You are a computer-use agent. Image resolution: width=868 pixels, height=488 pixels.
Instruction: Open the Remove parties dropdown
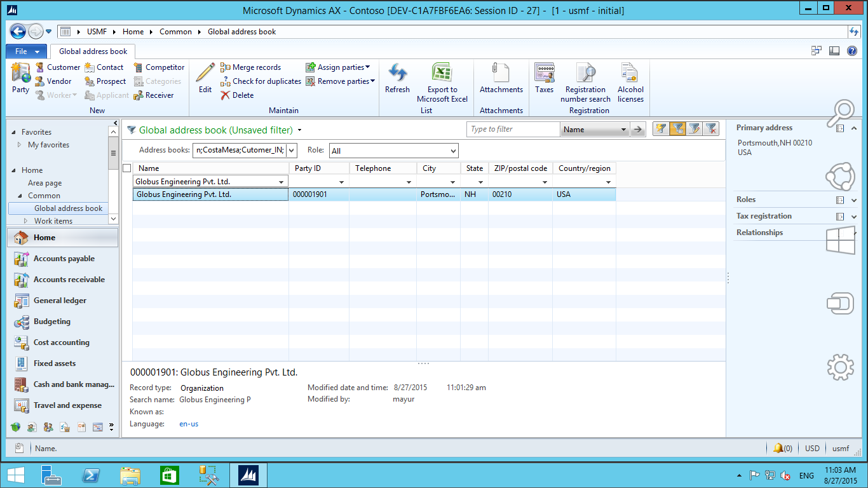[x=341, y=81]
